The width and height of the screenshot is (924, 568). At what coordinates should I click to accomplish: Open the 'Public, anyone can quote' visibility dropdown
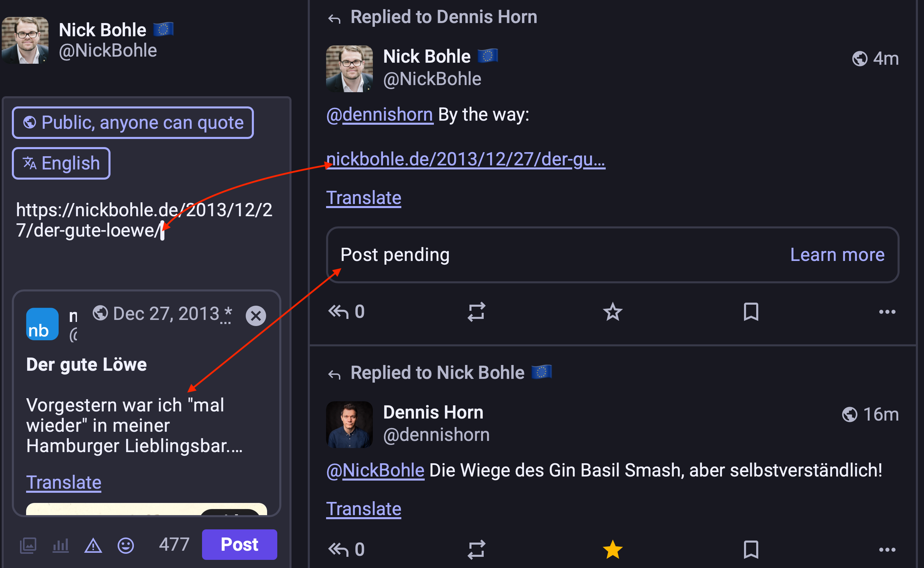[133, 123]
